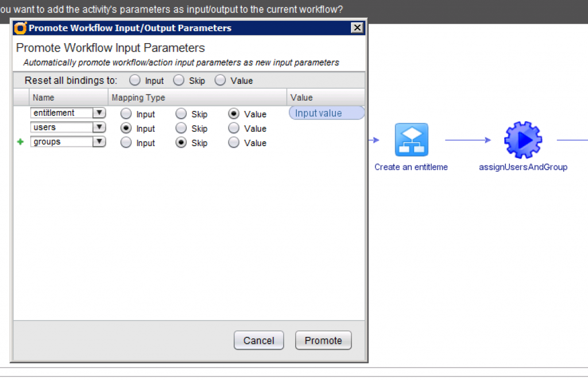The width and height of the screenshot is (588, 380).
Task: Reset all bindings to Value
Action: click(x=220, y=80)
